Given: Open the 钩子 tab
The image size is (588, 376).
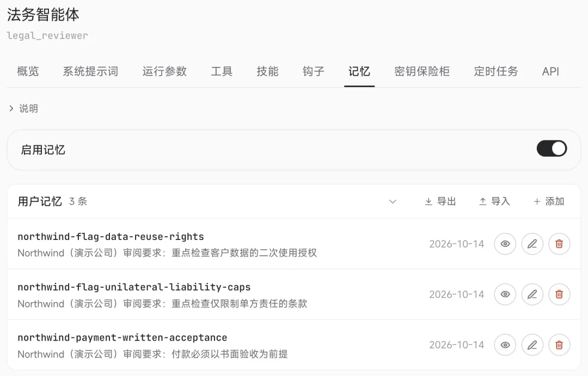Looking at the screenshot, I should [313, 71].
